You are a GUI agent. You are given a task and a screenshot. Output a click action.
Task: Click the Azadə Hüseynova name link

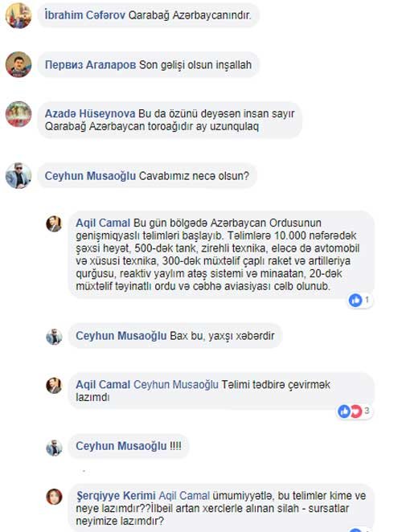tap(90, 113)
